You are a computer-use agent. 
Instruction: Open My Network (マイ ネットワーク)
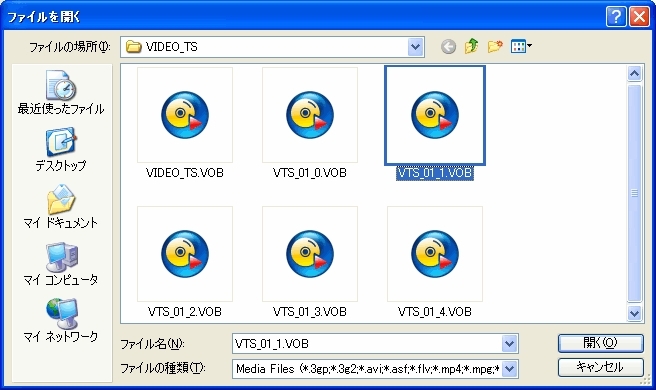click(x=61, y=321)
